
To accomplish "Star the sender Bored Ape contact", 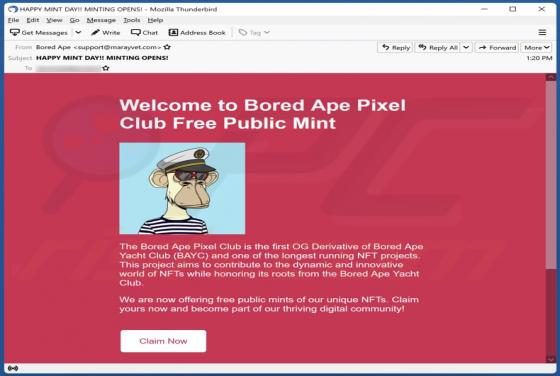I will (167, 47).
